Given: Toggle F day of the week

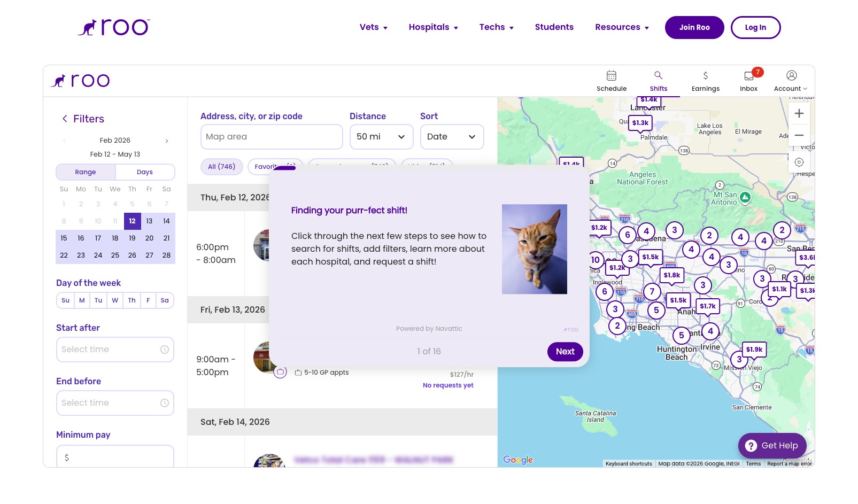Looking at the screenshot, I should [x=148, y=300].
